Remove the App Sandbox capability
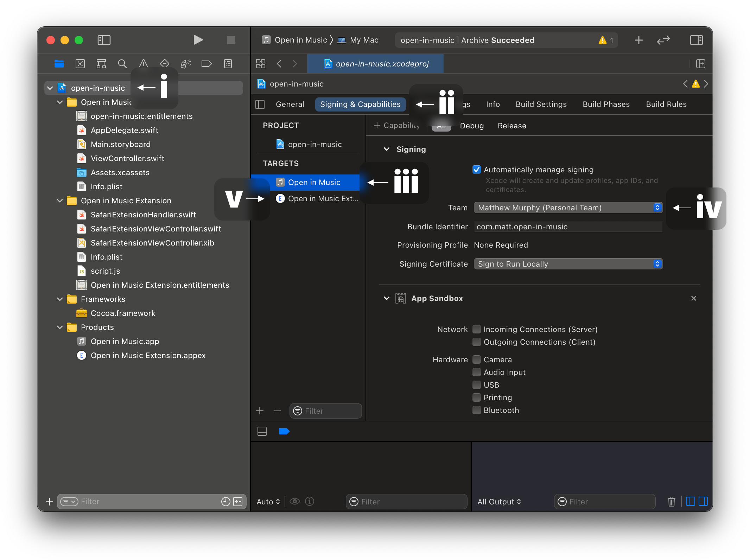Screen dimensions: 750x560 click(x=693, y=298)
